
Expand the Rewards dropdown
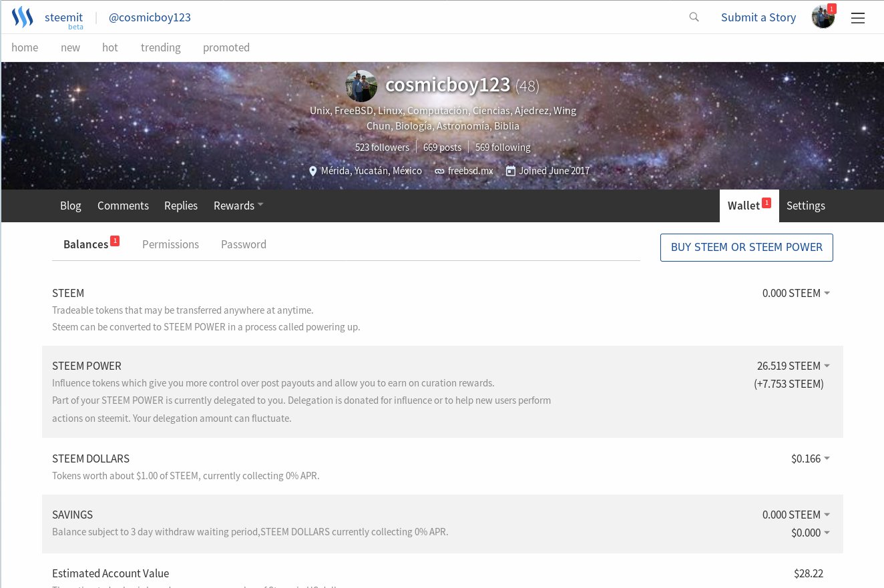[238, 206]
